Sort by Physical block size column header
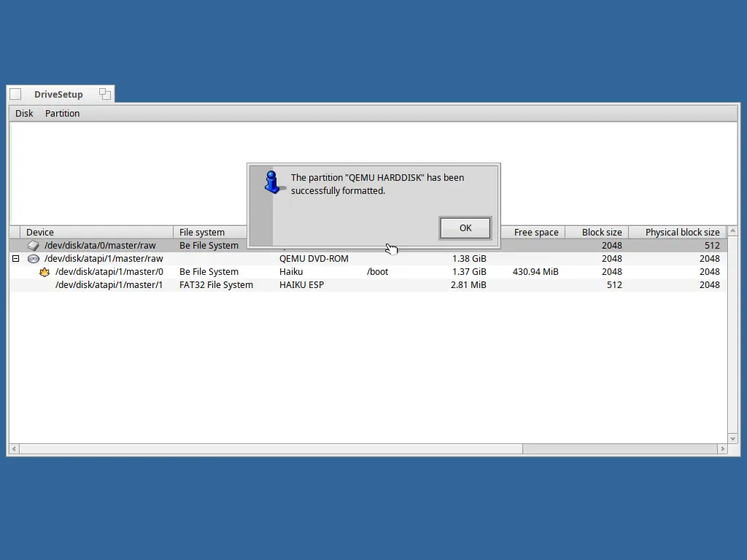The image size is (747, 560). (x=678, y=233)
